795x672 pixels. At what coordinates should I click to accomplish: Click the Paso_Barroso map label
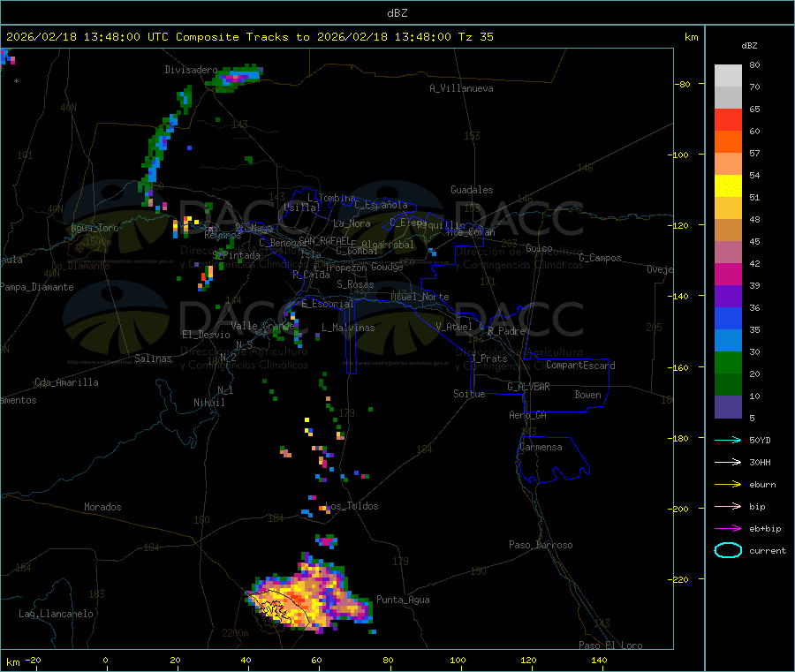tap(541, 545)
